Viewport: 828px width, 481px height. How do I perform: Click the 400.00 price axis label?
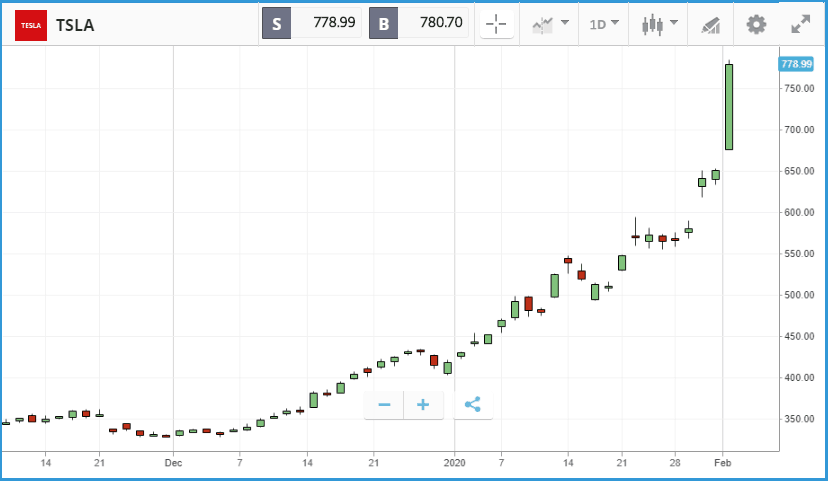tap(799, 378)
